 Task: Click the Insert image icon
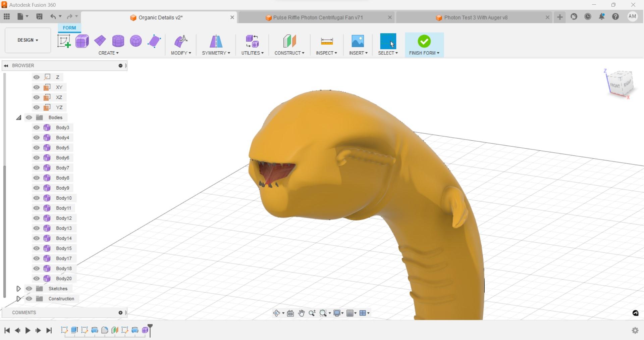point(358,41)
